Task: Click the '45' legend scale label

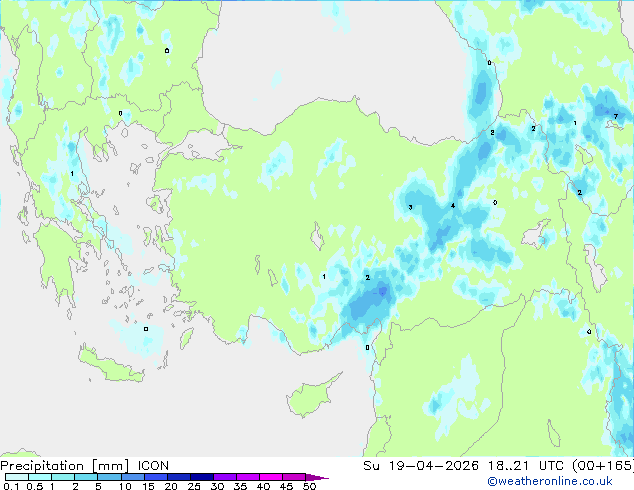Action: (286, 486)
